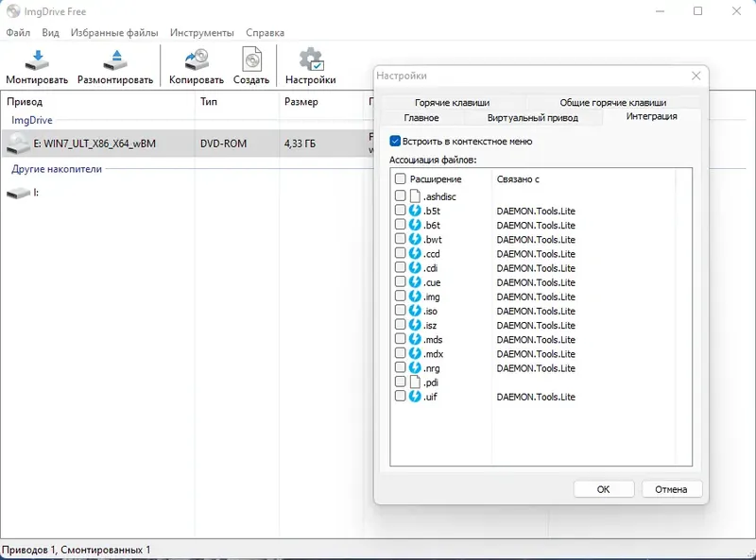Tick the .nrg extension checkbox

pos(400,367)
